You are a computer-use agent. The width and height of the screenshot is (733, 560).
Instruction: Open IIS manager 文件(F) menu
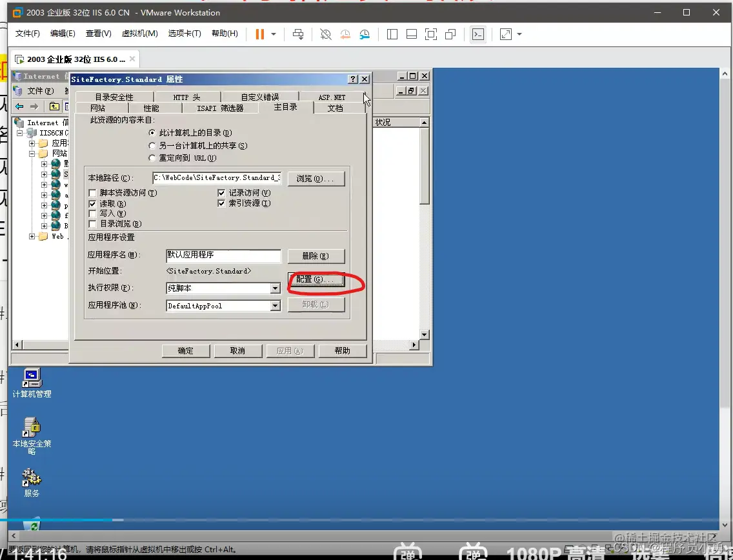(40, 91)
